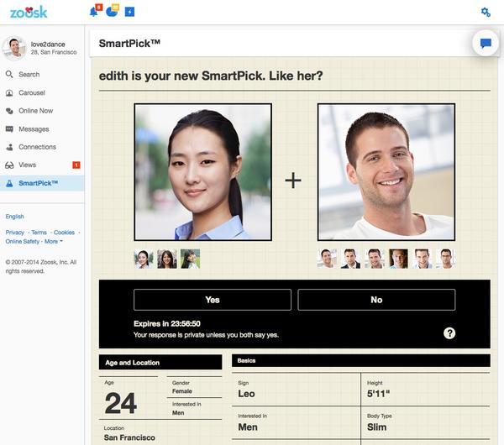Open Online Now in the sidebar
504x445 pixels.
coord(35,111)
